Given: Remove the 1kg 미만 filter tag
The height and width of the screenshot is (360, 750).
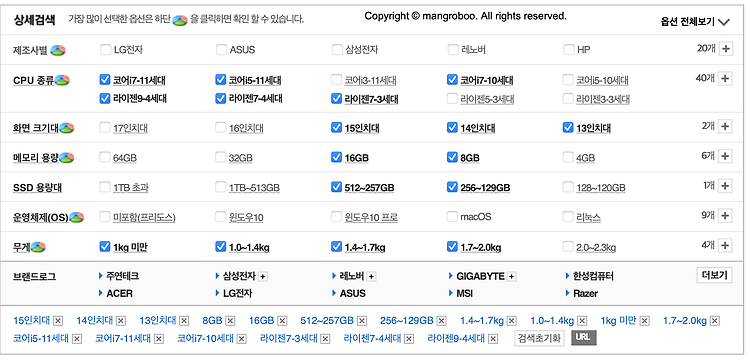Looking at the screenshot, I should (645, 321).
